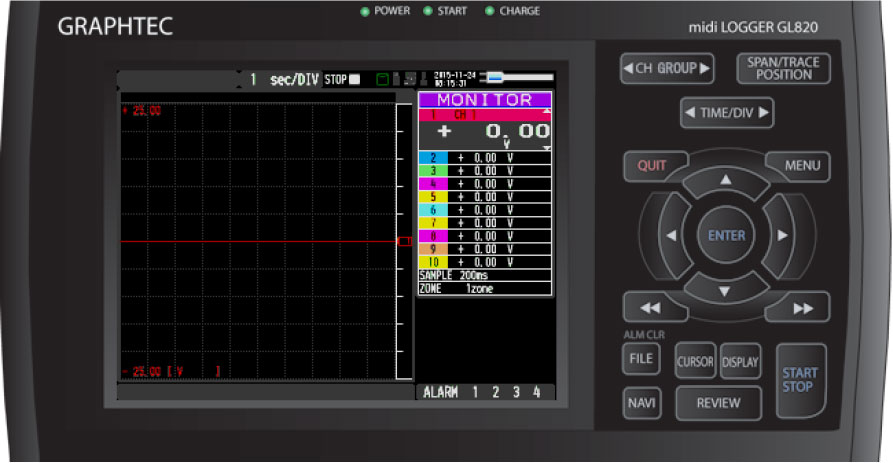Click the POWER indicator LED
This screenshot has width=893, height=463.
(x=365, y=11)
